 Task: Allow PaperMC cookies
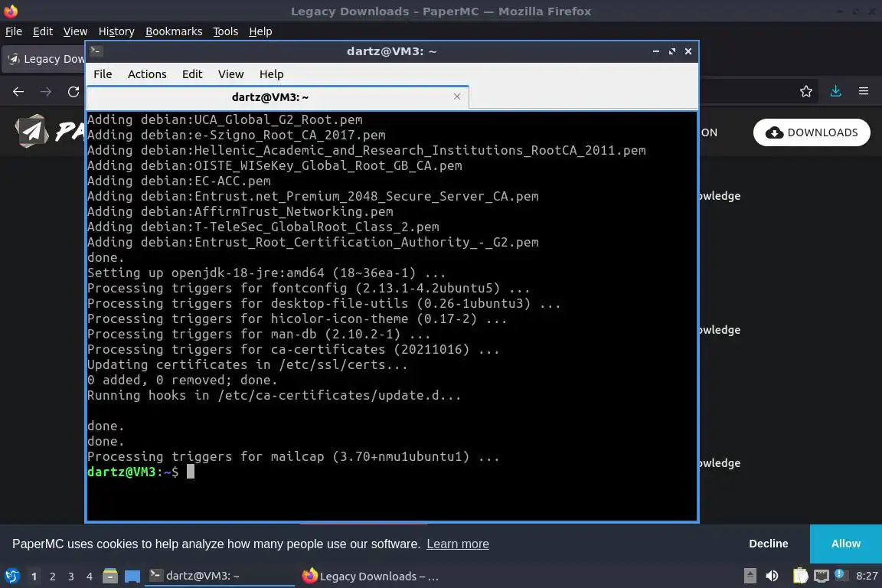point(845,544)
